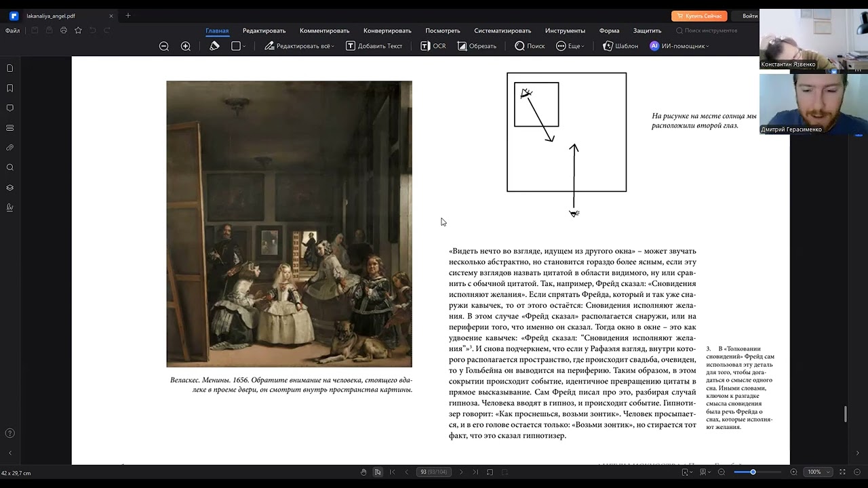Screen dimensions: 868x488
Task: Click the print icon in quick toolbar
Action: coord(64,30)
